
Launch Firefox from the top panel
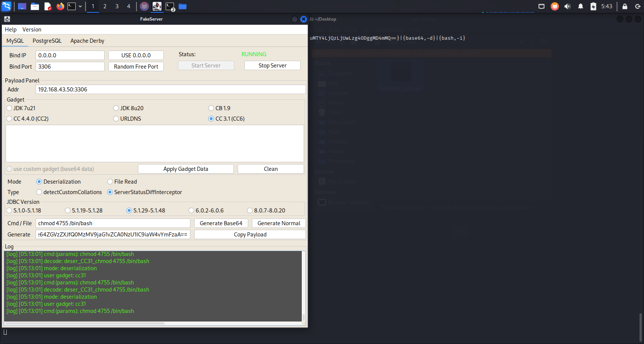[x=60, y=6]
